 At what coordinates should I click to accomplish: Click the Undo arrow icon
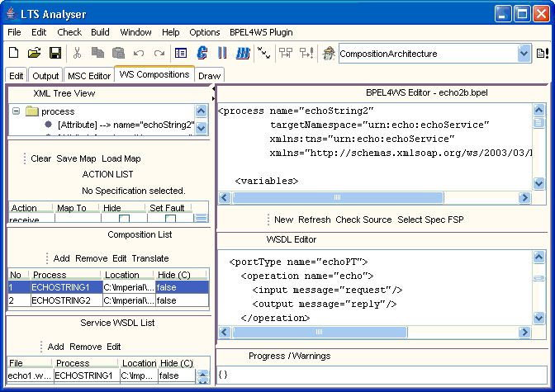pyautogui.click(x=139, y=54)
